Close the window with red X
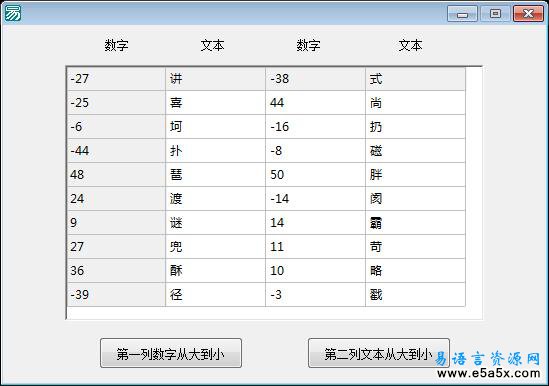This screenshot has height=386, width=549. [528, 14]
